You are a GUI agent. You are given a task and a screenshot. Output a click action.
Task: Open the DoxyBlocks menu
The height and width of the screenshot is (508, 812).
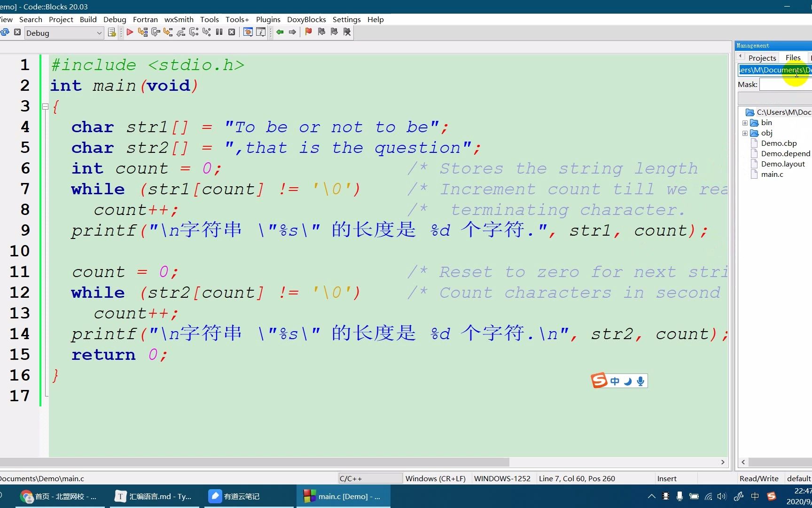point(306,19)
